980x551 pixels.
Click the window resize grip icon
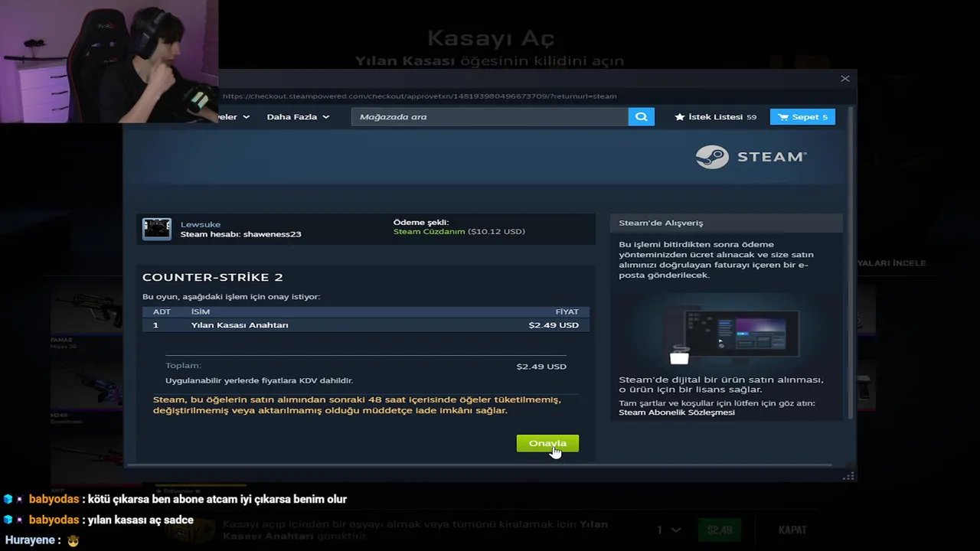848,476
